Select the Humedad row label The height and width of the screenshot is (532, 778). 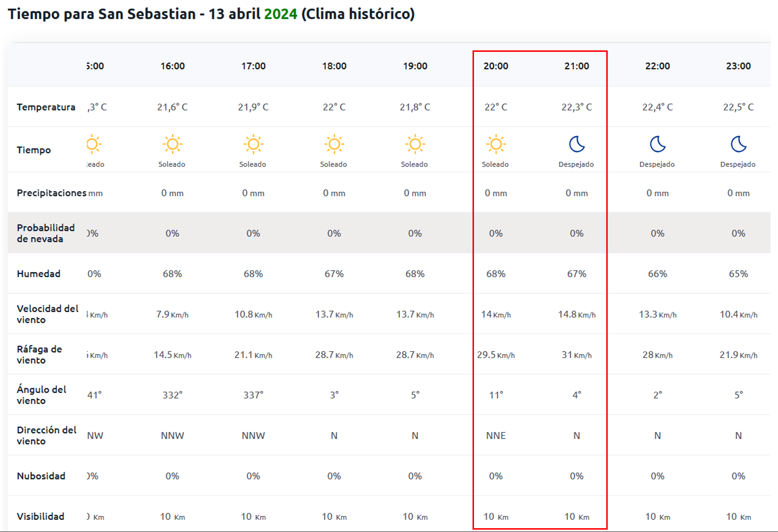39,274
